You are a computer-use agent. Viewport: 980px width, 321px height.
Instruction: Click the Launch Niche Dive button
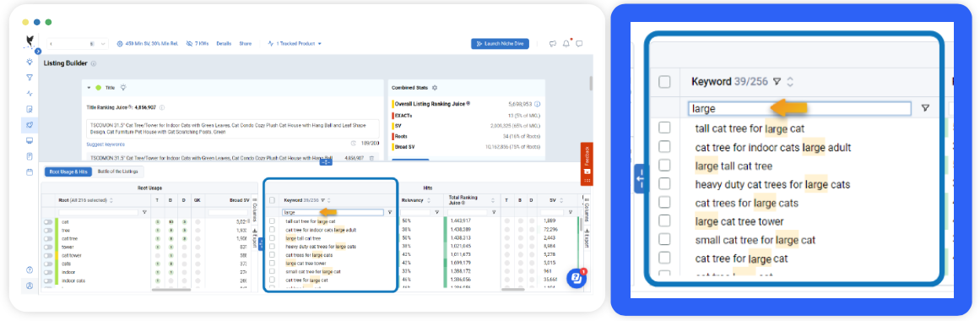(500, 44)
